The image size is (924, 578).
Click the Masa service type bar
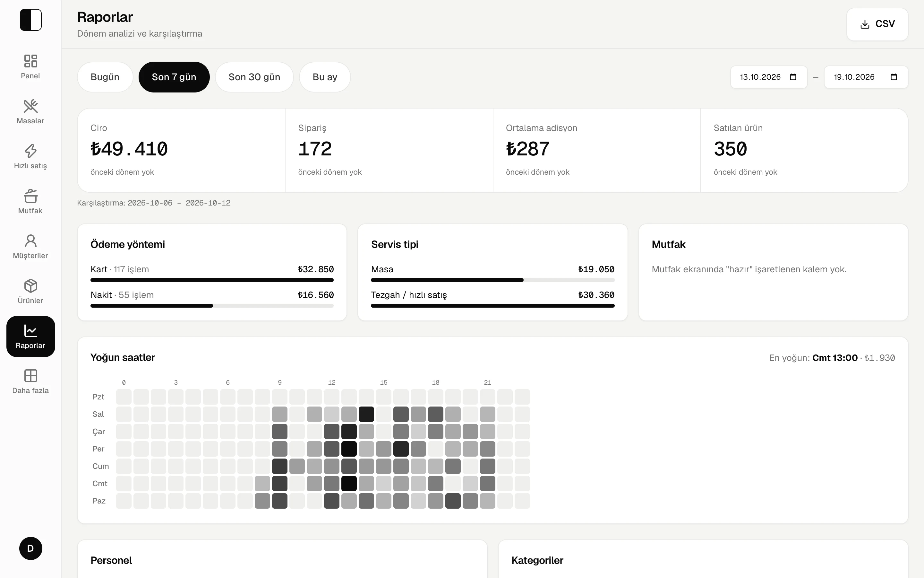click(x=492, y=280)
